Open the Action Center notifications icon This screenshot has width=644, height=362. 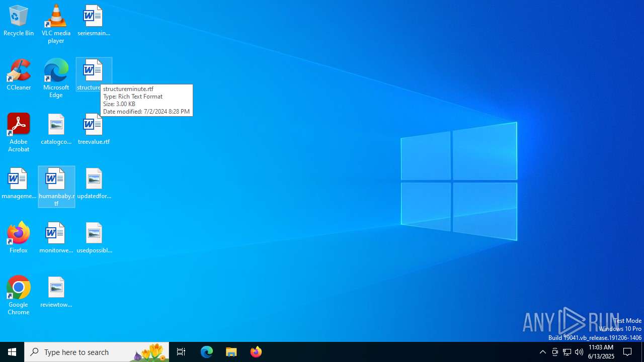click(628, 352)
